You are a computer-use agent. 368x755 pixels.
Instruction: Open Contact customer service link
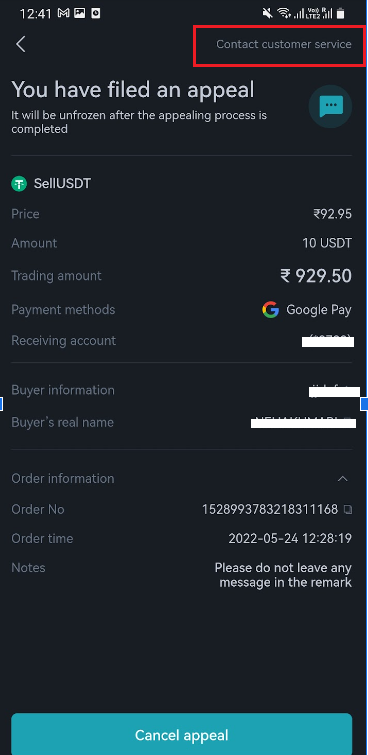(284, 44)
